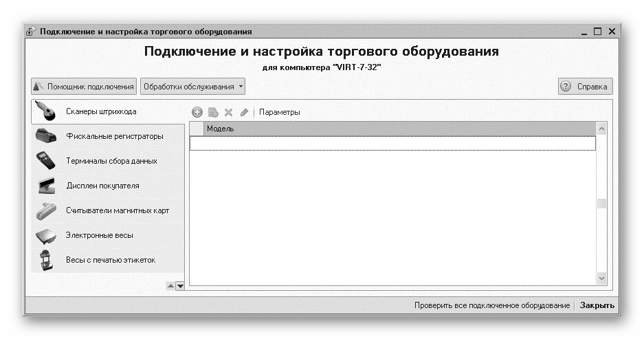Image resolution: width=644 pixels, height=339 pixels.
Task: Select the barcode scanner icon
Action: pyautogui.click(x=45, y=111)
